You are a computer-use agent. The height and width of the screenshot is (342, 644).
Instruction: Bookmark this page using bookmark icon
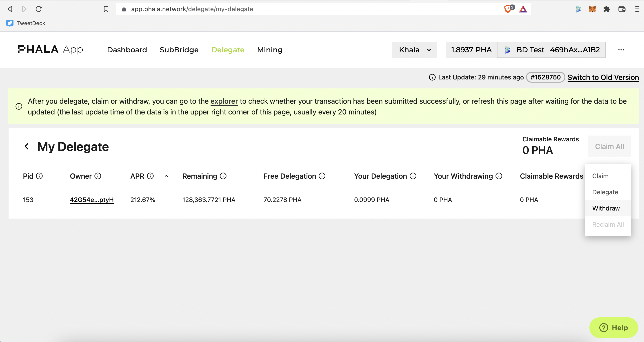(106, 9)
